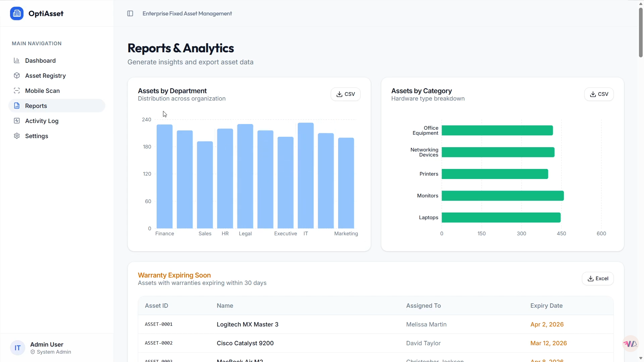
Task: Toggle the sidebar panel icon
Action: coord(130,13)
